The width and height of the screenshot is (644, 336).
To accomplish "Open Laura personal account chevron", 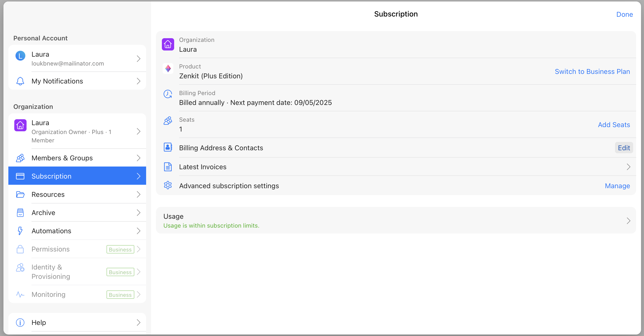I will pos(138,59).
